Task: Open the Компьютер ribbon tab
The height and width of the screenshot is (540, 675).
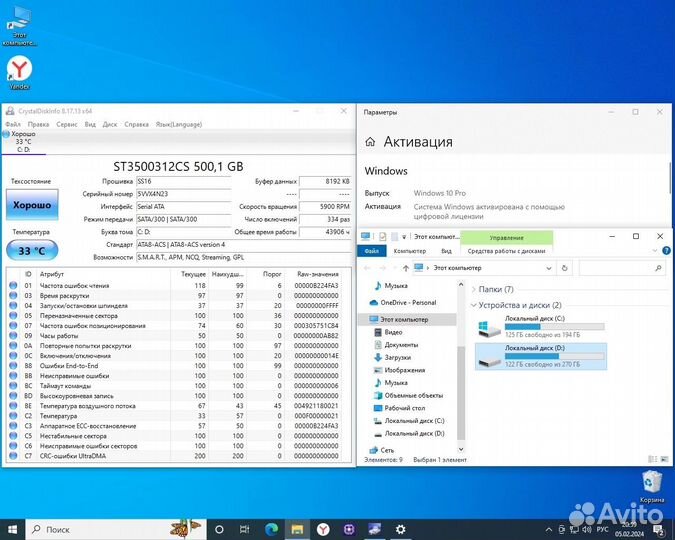Action: point(410,251)
